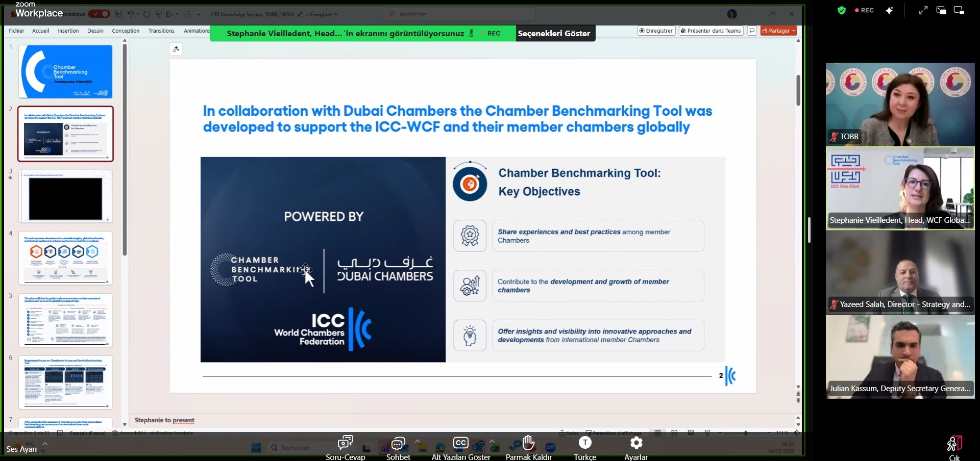Switch to the Transitions ribbon tab

(161, 31)
